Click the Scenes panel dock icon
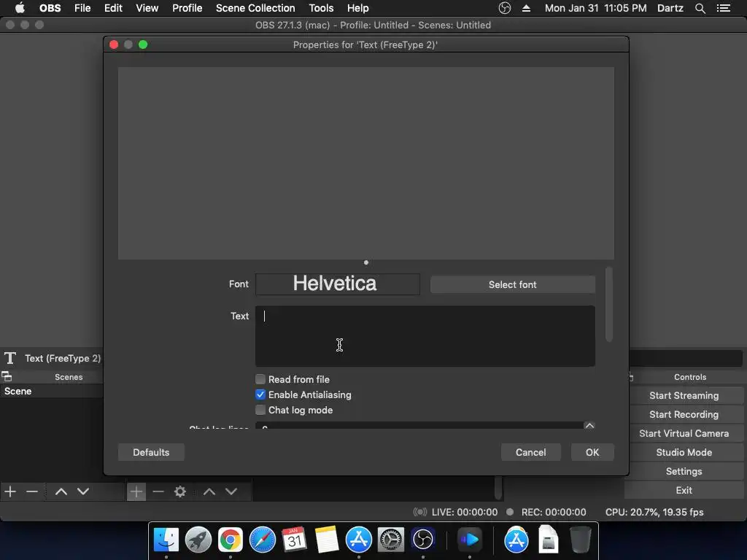Viewport: 747px width, 560px height. coord(7,377)
